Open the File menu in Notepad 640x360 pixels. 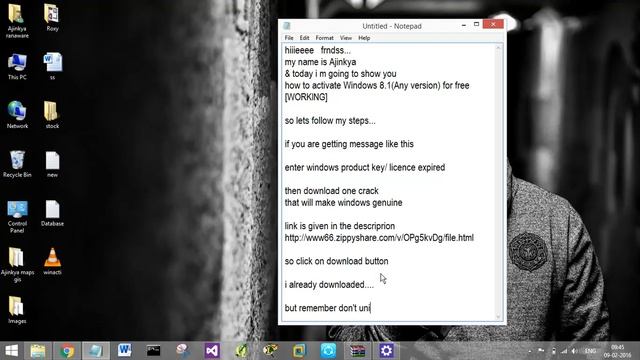pos(289,38)
